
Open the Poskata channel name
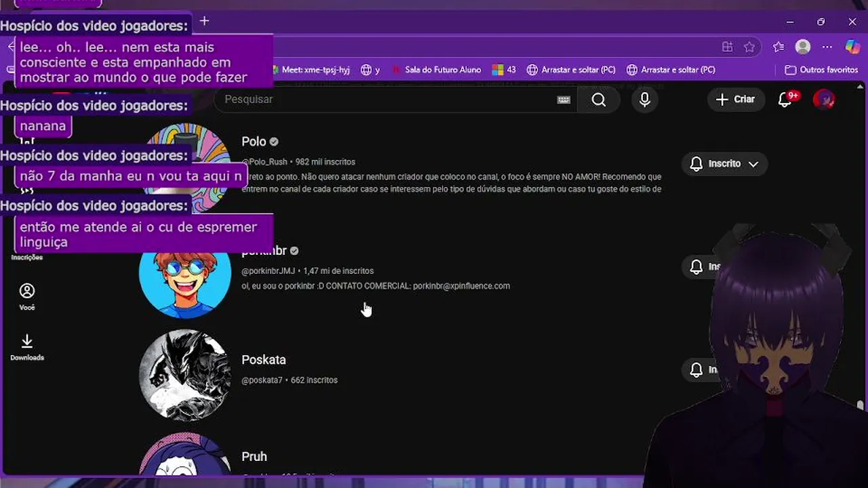click(264, 360)
